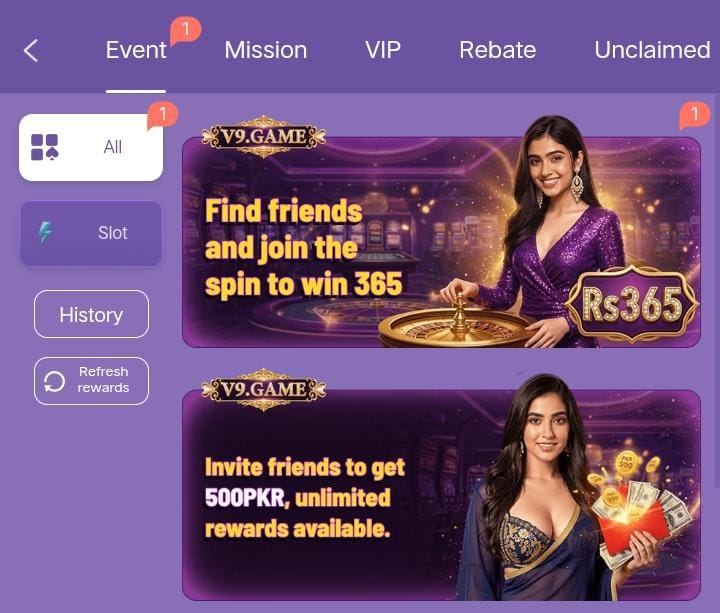
Task: Select the All events filter
Action: 91,147
